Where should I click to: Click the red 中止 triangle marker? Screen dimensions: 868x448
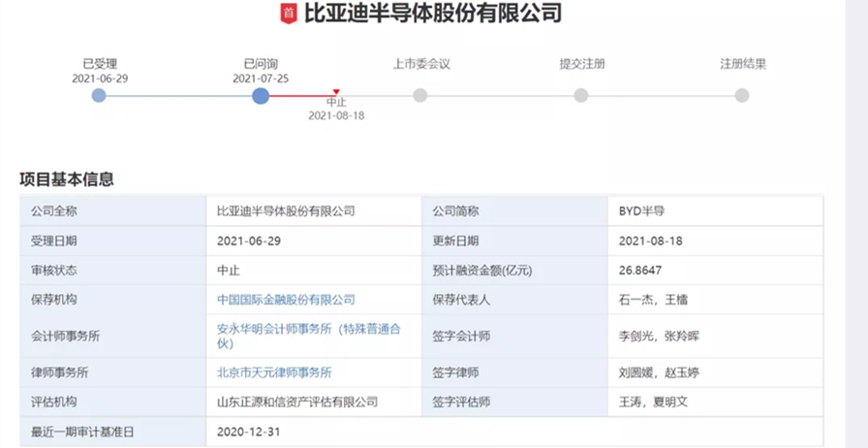coord(336,92)
